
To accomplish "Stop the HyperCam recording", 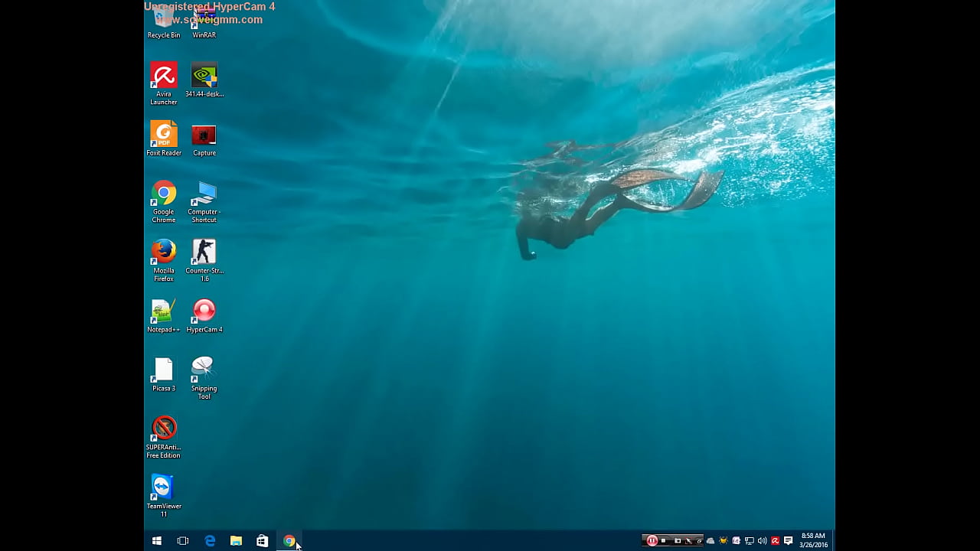I will pyautogui.click(x=663, y=541).
